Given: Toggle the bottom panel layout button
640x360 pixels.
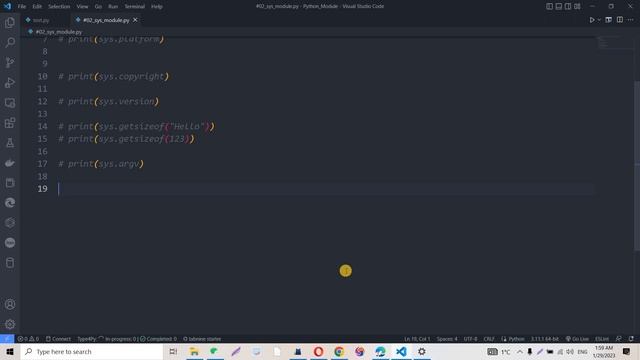Looking at the screenshot, I should (x=559, y=6).
